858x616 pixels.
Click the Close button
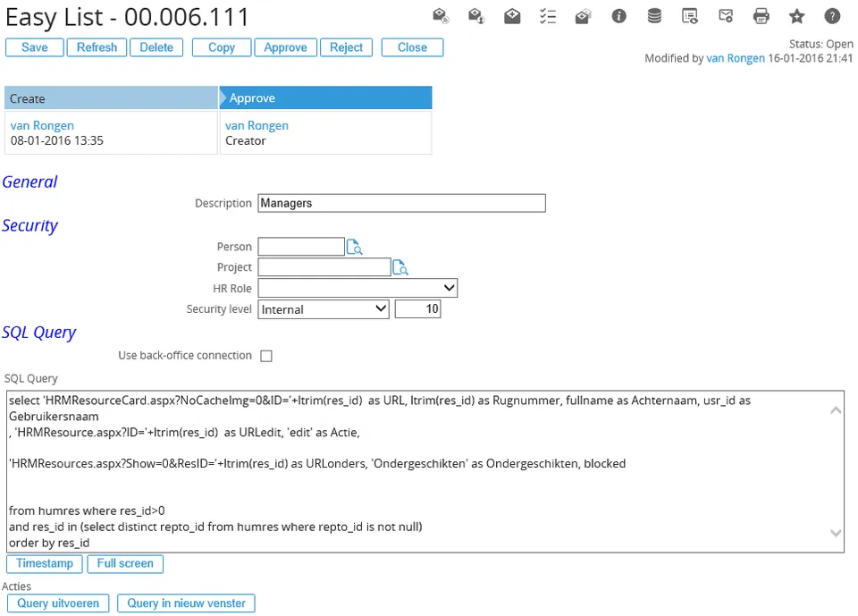(413, 47)
